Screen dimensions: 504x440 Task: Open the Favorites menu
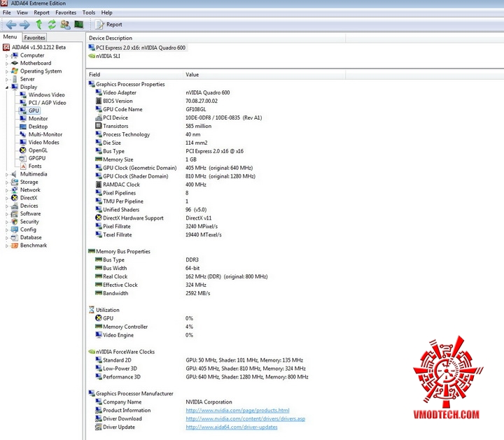(66, 13)
